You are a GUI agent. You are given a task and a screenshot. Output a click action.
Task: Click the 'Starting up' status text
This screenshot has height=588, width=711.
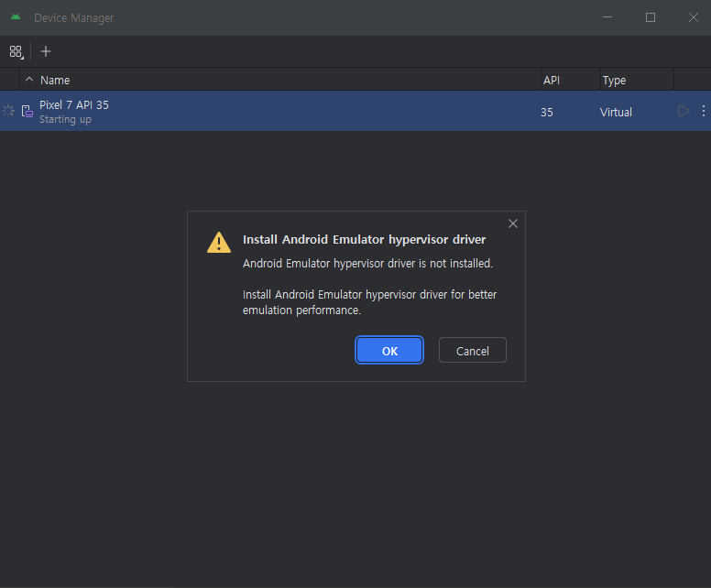click(65, 119)
